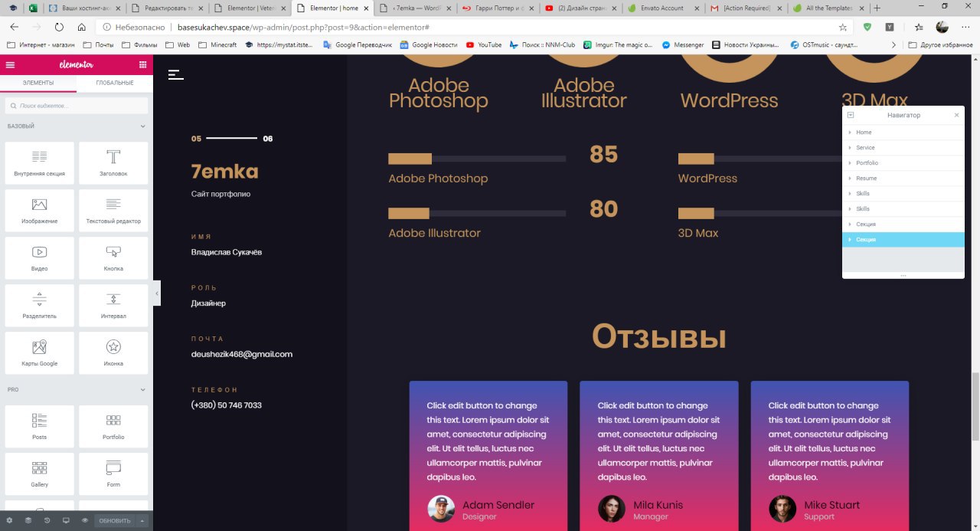The width and height of the screenshot is (980, 531).
Task: Click email deushezik468@gmail.com text
Action: 242,354
